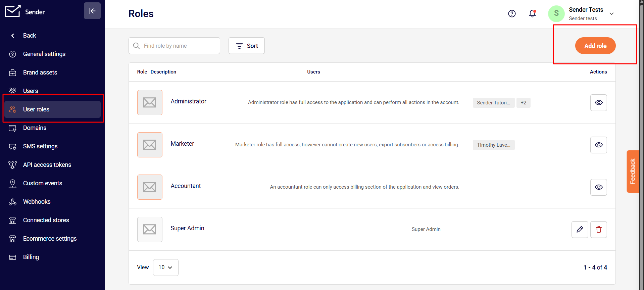The image size is (644, 290).
Task: Click the 1 - 4 of 4 pagination text
Action: (x=595, y=268)
